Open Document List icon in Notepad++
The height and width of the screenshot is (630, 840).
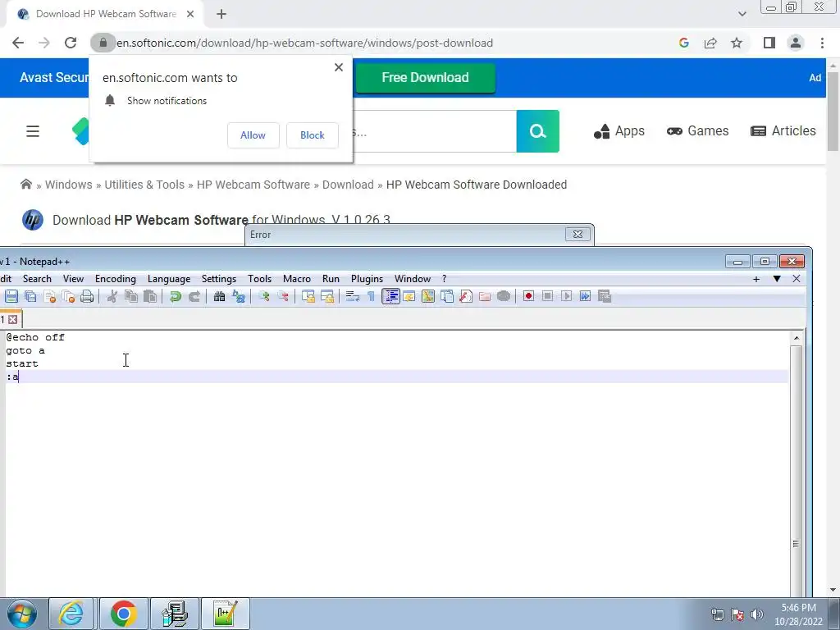447,296
